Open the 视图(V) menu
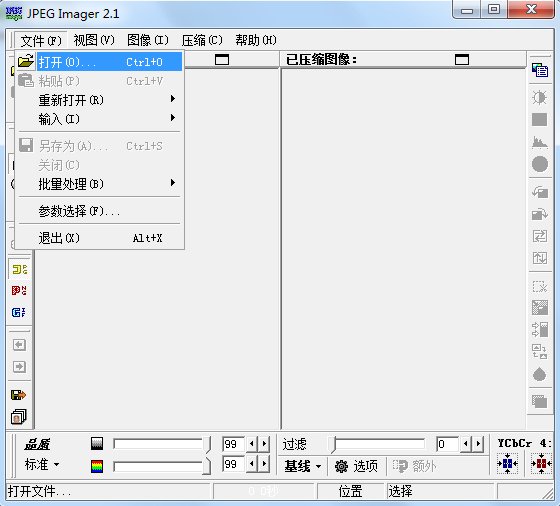Image resolution: width=560 pixels, height=506 pixels. [94, 40]
